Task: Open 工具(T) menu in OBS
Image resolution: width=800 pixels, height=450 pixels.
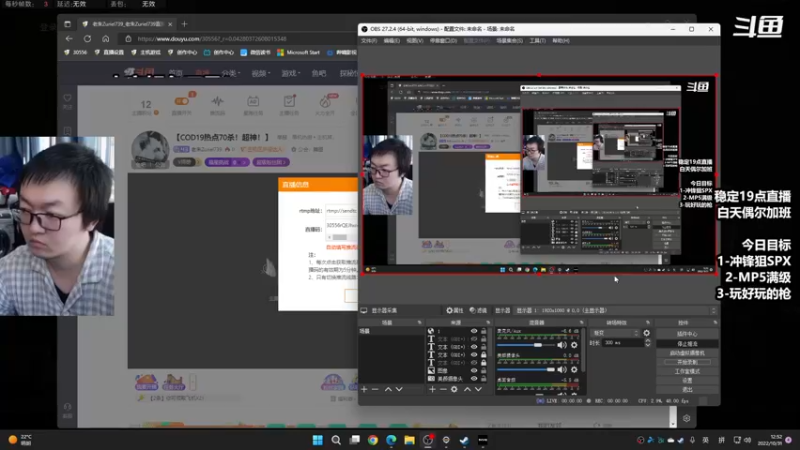Action: pos(537,40)
